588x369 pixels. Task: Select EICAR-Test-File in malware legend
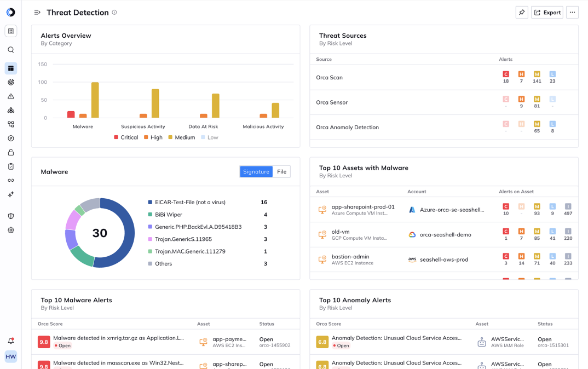click(187, 202)
